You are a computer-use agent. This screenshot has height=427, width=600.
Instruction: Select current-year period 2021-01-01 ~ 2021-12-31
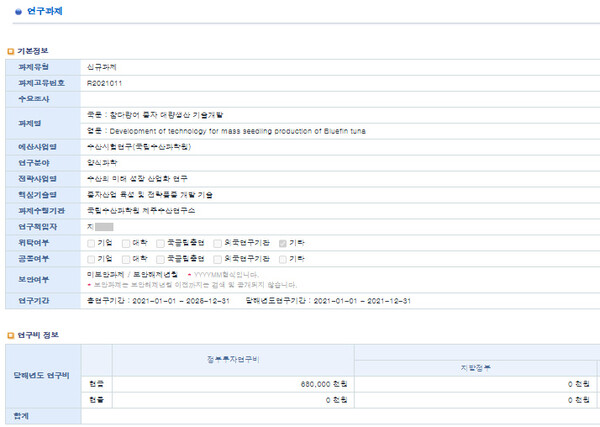click(x=362, y=301)
